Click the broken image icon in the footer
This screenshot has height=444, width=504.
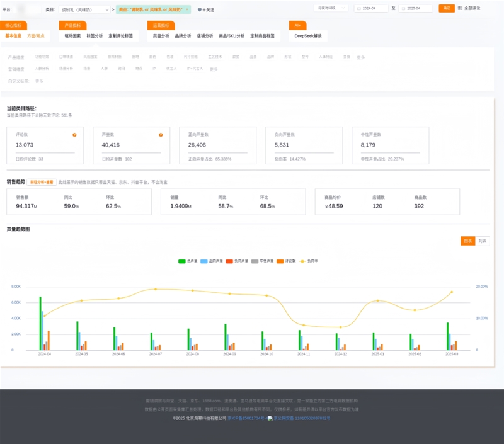pyautogui.click(x=270, y=418)
